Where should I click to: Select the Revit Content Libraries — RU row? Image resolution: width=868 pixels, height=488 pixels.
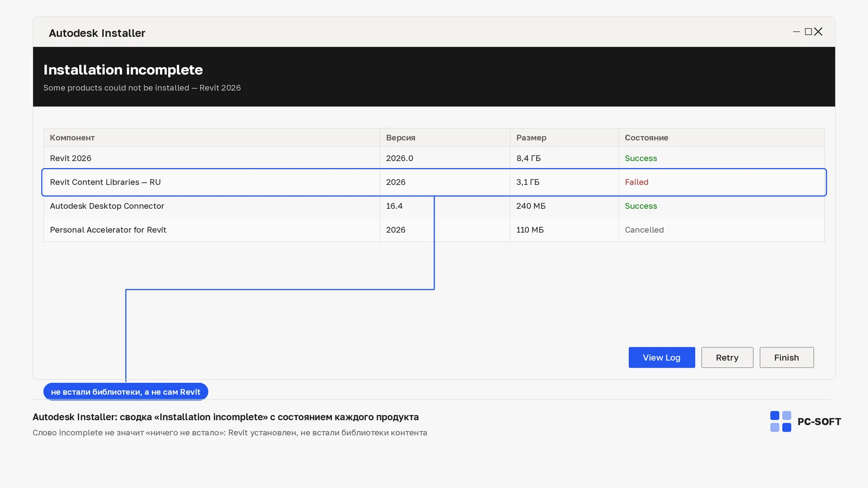point(434,182)
